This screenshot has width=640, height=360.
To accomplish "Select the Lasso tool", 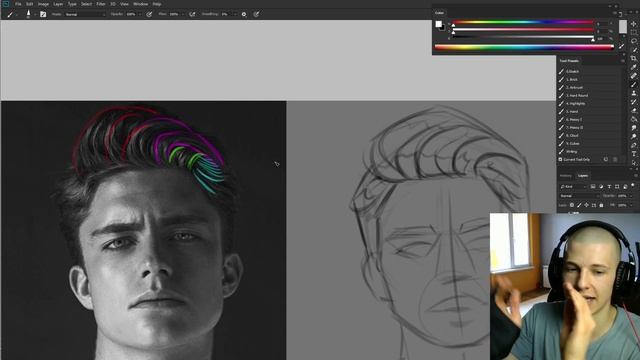I will point(634,41).
